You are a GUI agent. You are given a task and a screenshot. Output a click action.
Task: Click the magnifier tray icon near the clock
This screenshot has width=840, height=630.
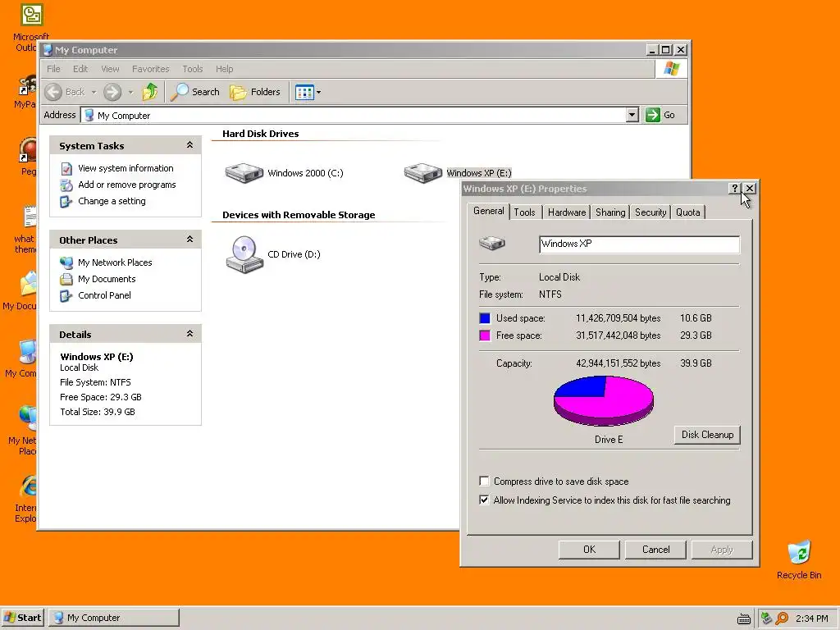tap(781, 619)
